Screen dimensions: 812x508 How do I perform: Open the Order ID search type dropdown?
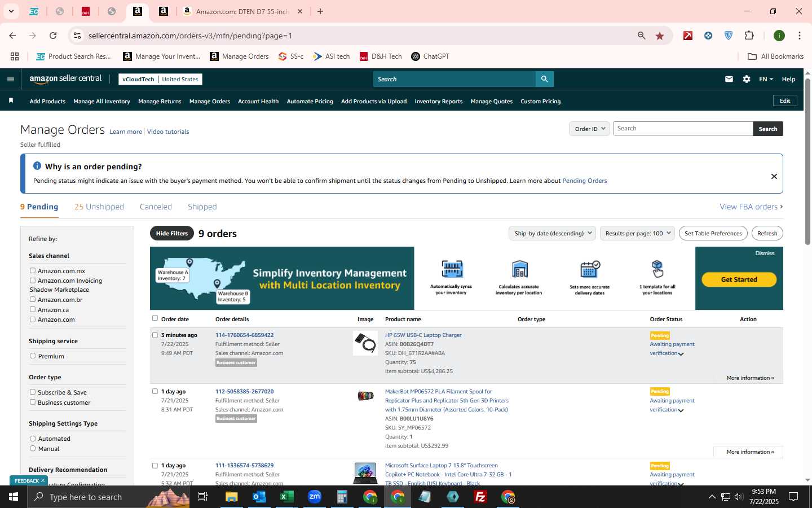click(589, 129)
